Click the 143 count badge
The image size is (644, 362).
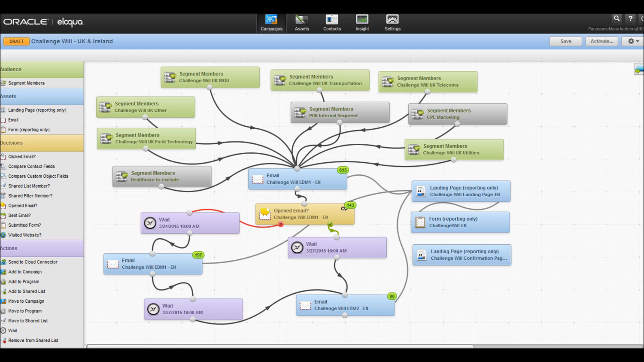coord(350,205)
